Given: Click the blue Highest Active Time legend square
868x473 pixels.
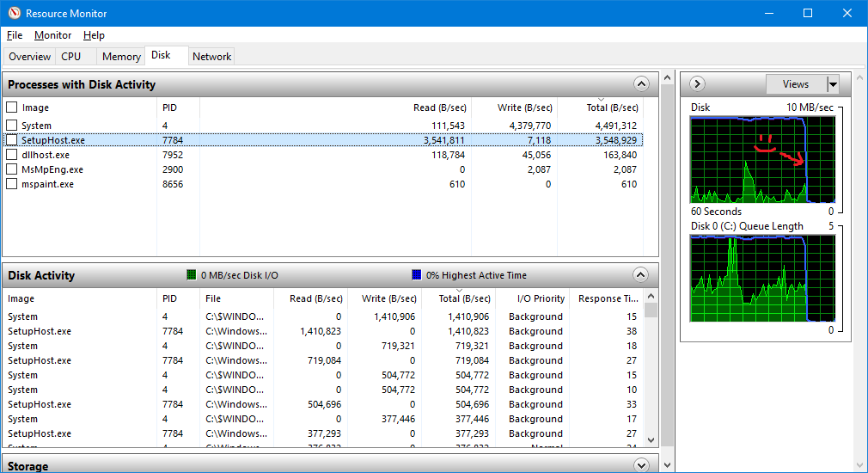Looking at the screenshot, I should click(x=417, y=274).
